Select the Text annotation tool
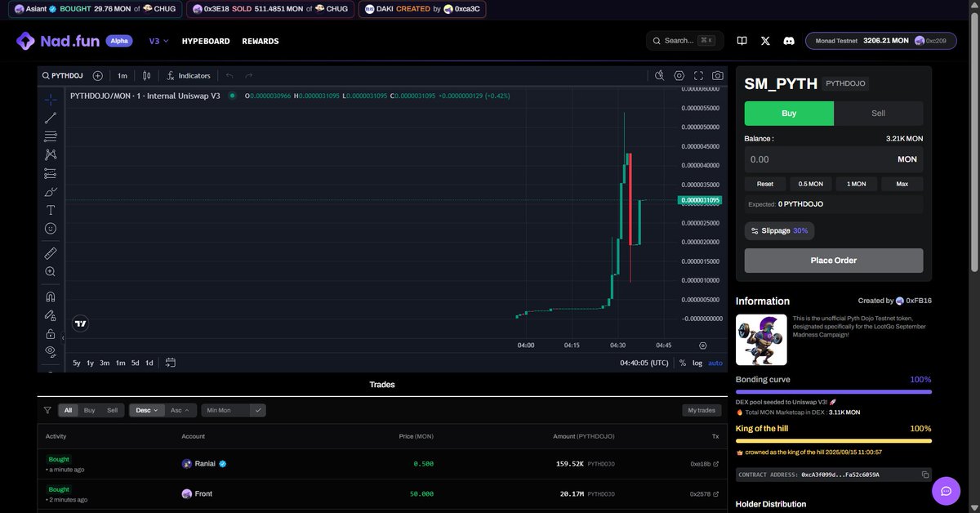Screen dimensions: 980x513 (x=51, y=210)
